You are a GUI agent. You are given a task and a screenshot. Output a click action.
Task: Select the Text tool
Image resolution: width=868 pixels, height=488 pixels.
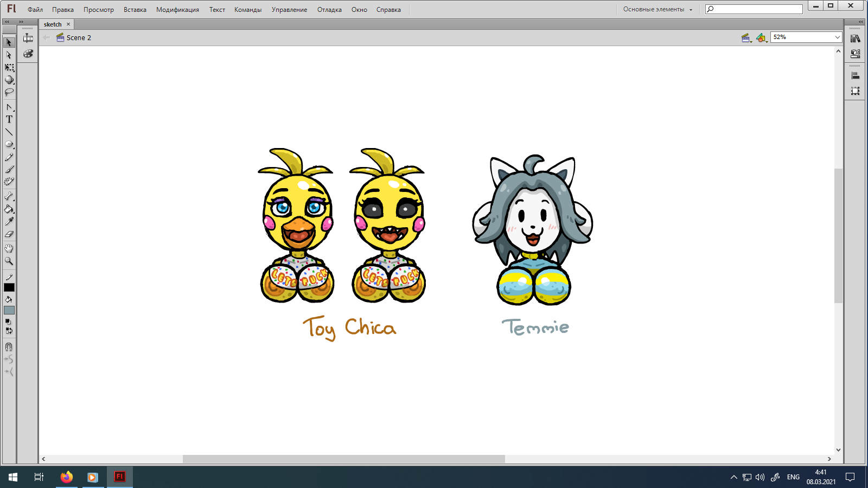tap(9, 119)
